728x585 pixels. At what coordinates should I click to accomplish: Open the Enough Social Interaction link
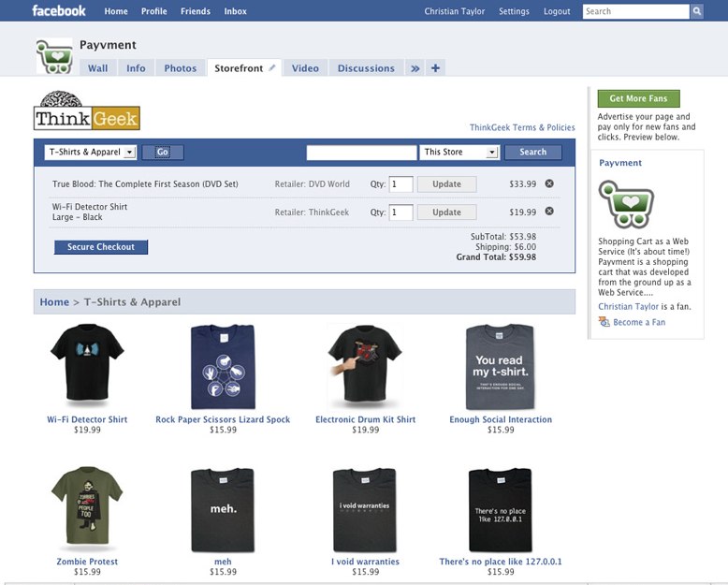pyautogui.click(x=501, y=419)
